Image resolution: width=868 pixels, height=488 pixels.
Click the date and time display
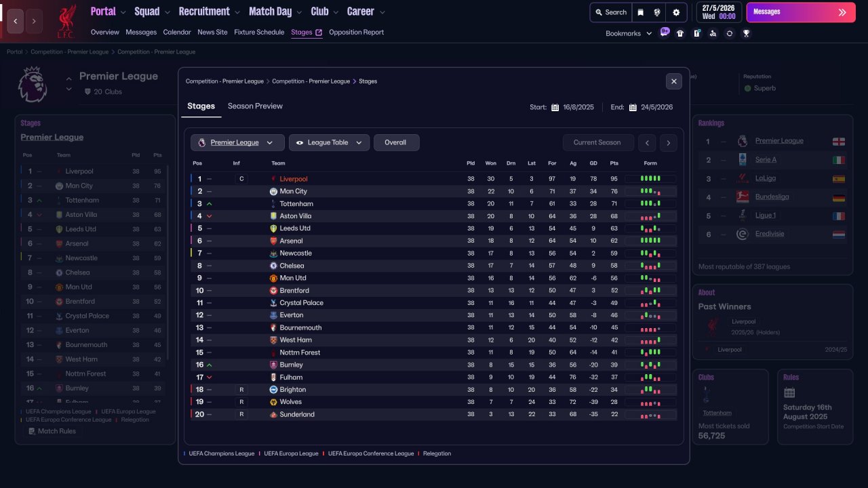click(718, 12)
